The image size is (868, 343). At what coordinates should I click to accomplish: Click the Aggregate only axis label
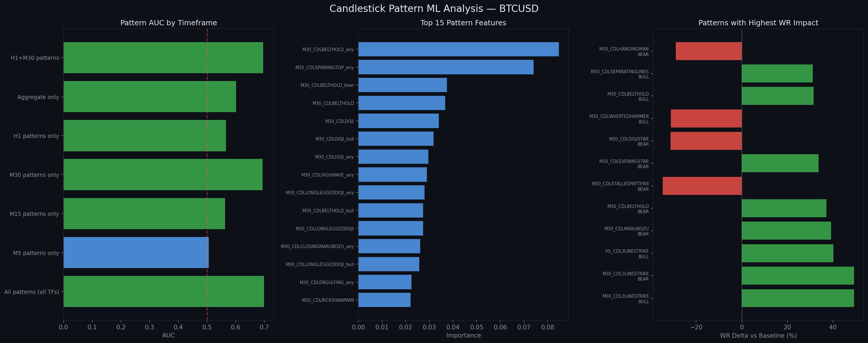[x=38, y=97]
